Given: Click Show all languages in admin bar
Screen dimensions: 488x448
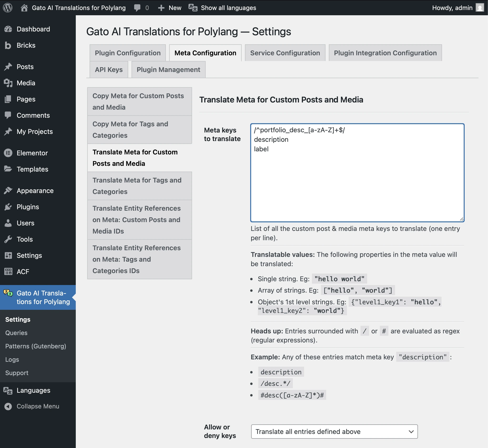Looking at the screenshot, I should [228, 8].
